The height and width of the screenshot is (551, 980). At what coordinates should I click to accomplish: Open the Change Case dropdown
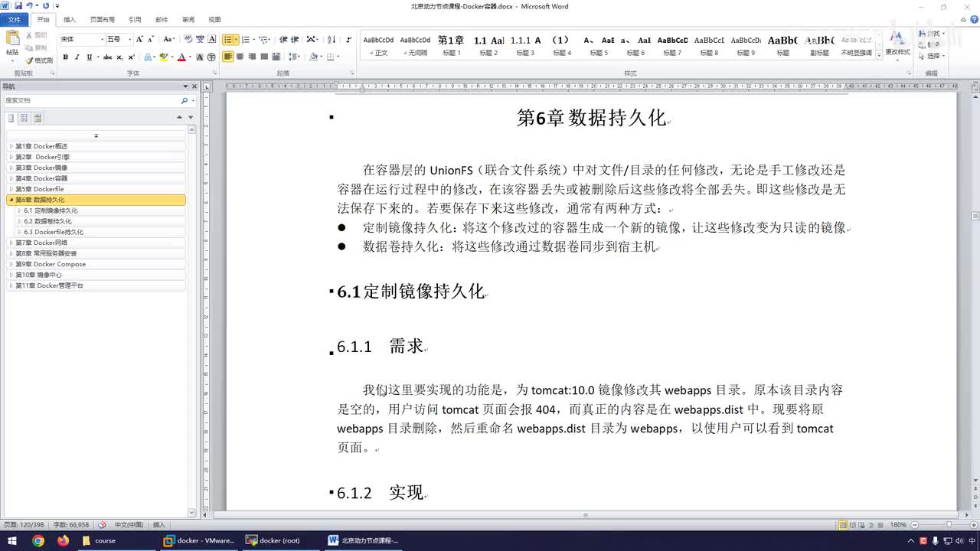pos(168,39)
